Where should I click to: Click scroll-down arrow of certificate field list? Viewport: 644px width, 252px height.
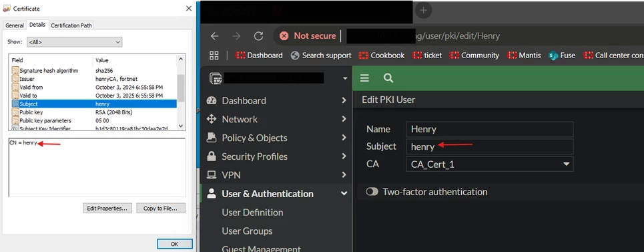point(181,126)
